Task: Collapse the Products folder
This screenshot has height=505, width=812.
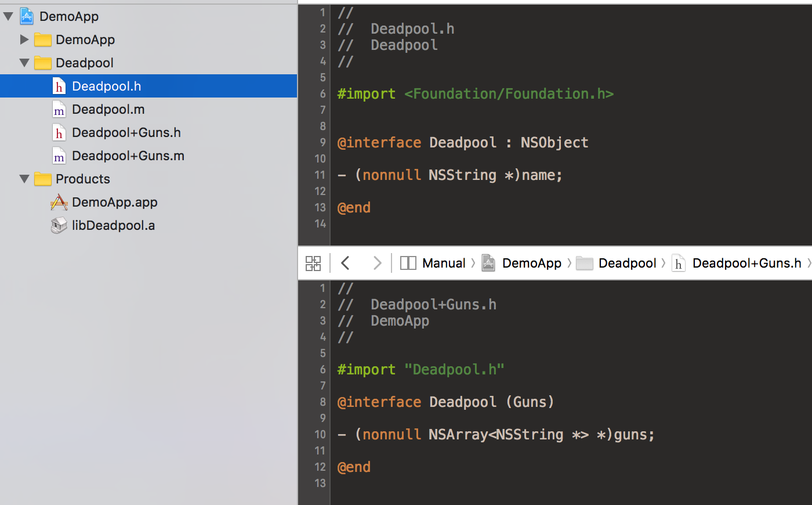Action: (23, 179)
